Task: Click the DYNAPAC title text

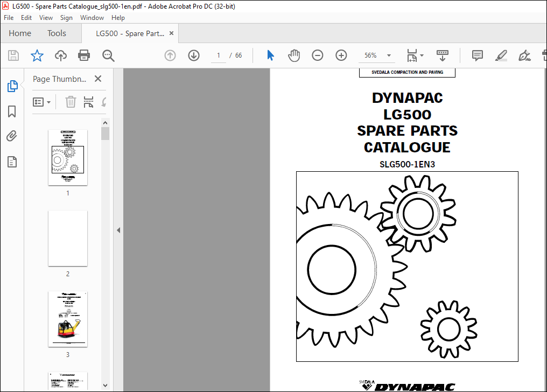Action: [407, 98]
